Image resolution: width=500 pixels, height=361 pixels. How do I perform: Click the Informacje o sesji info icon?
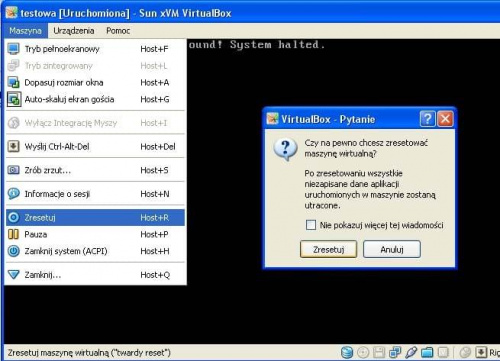13,194
